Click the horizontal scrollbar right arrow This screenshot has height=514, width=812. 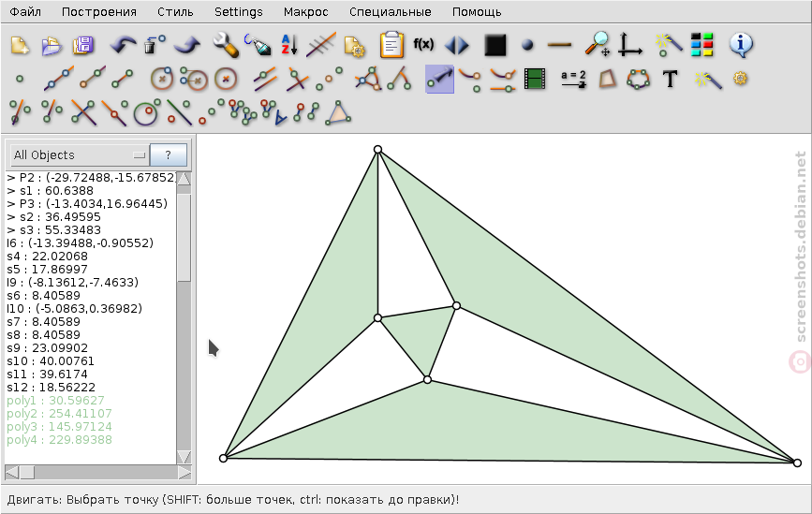[x=185, y=472]
